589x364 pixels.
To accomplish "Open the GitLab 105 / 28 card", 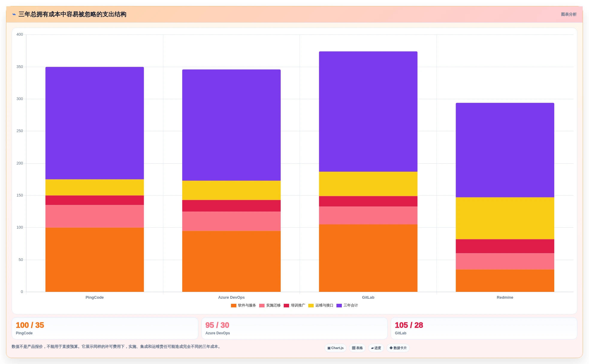I will tap(484, 328).
